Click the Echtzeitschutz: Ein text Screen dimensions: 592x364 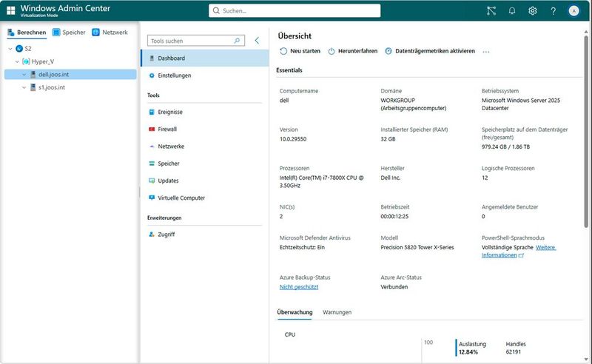click(302, 247)
